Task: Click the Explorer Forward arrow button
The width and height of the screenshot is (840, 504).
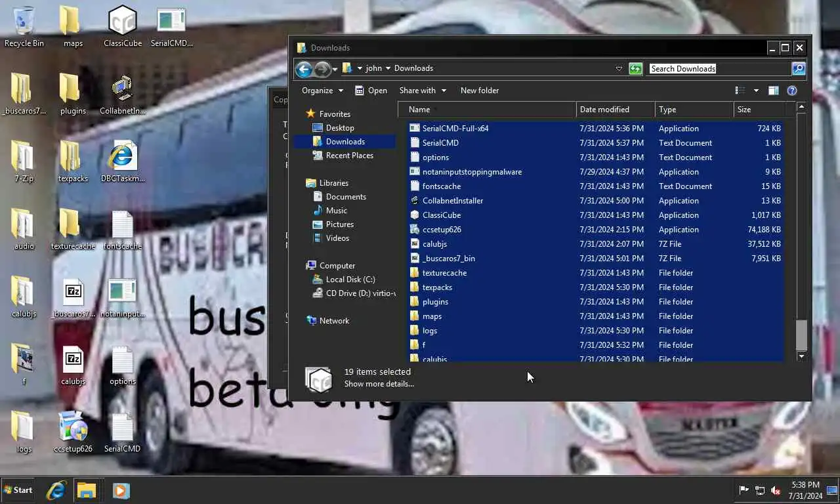Action: pyautogui.click(x=322, y=68)
